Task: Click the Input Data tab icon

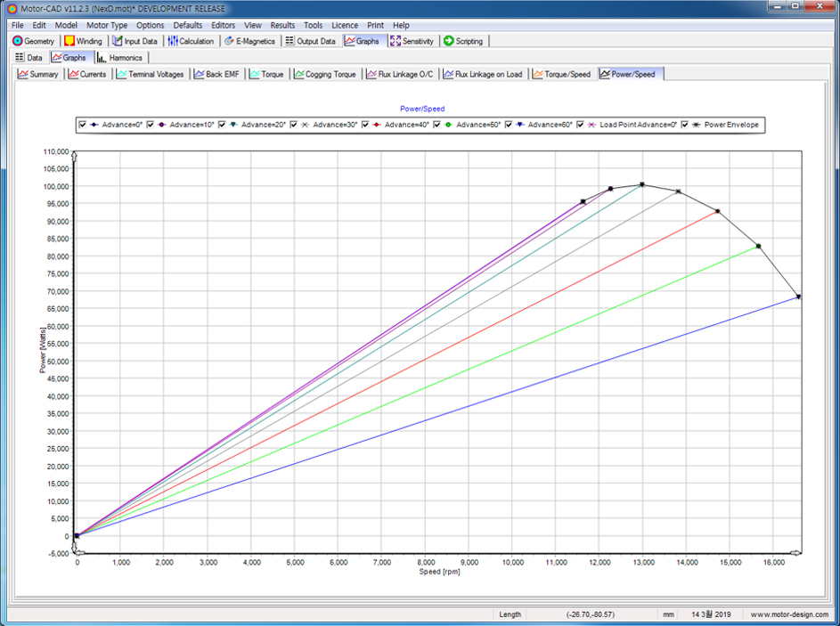Action: click(118, 41)
